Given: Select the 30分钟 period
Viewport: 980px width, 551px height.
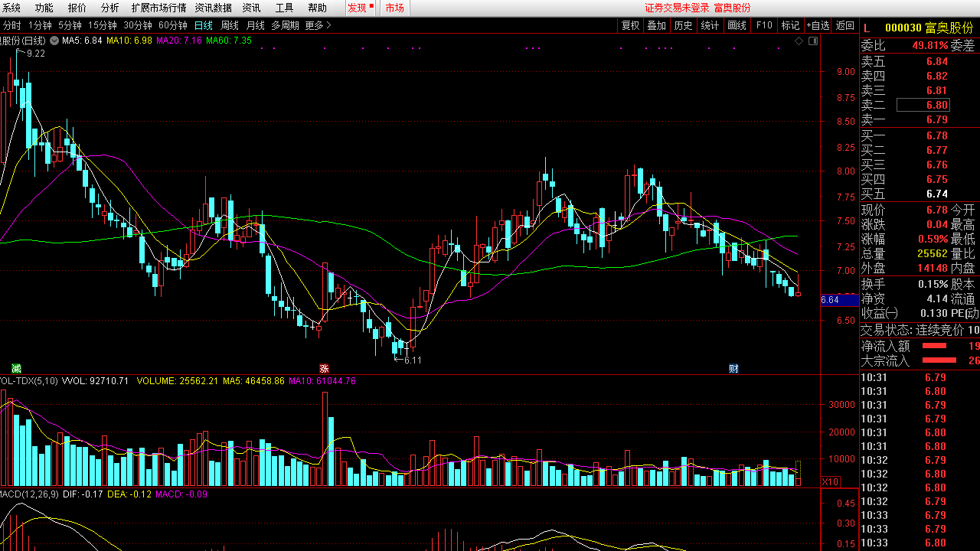Looking at the screenshot, I should click(138, 25).
